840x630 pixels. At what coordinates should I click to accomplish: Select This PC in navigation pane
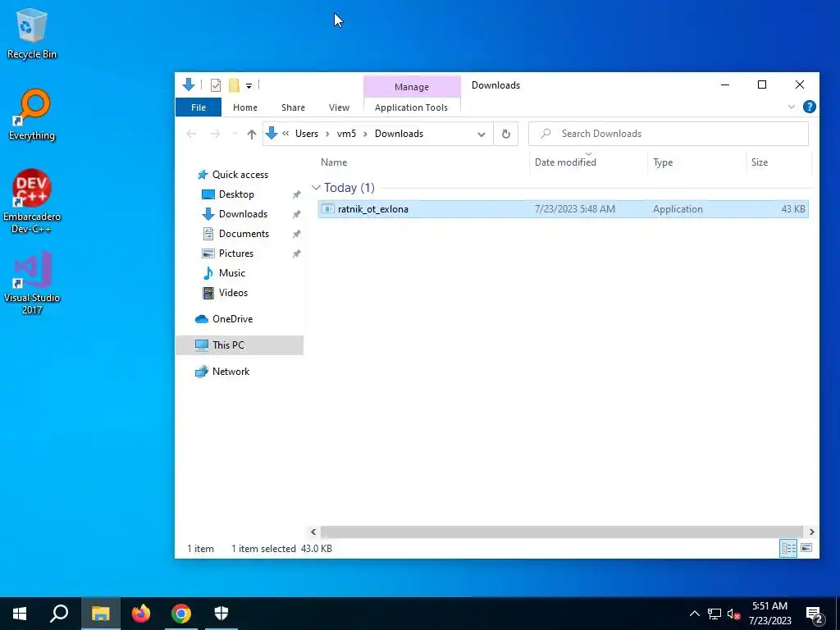[x=239, y=345]
